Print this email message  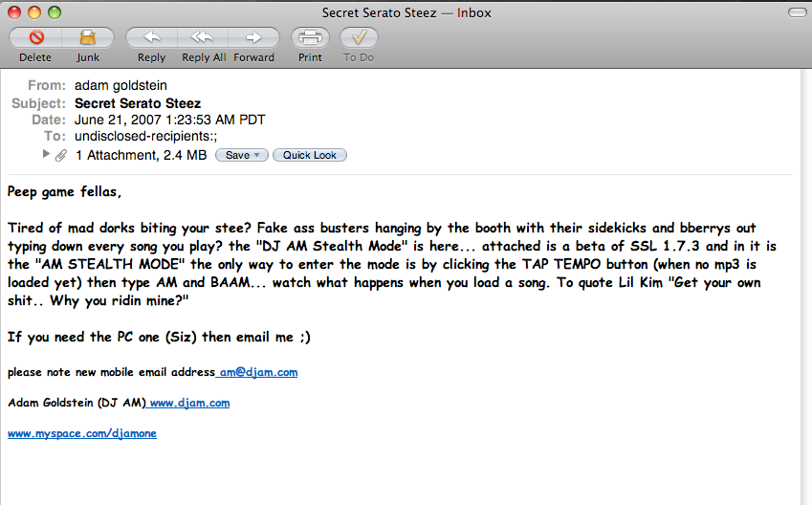[x=310, y=37]
